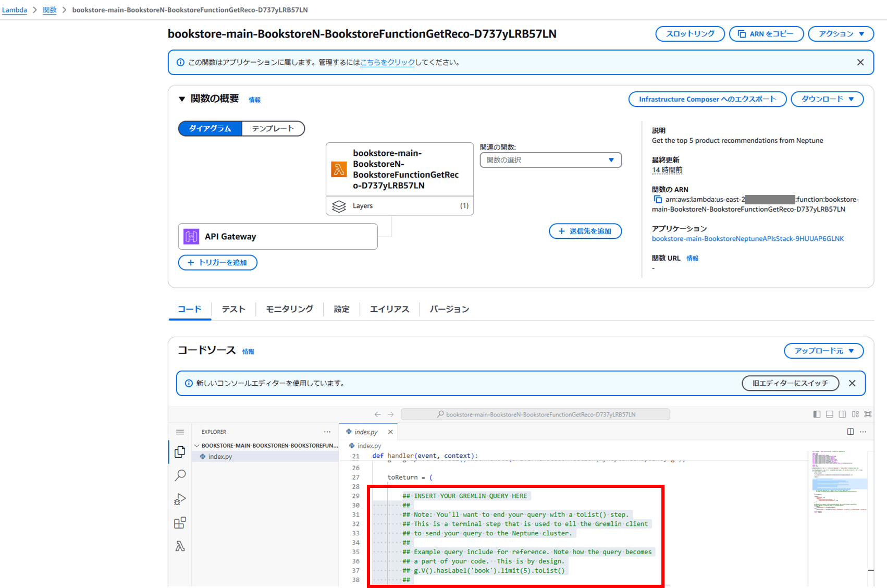The image size is (887, 588).
Task: Click the editor command search field
Action: click(x=535, y=414)
